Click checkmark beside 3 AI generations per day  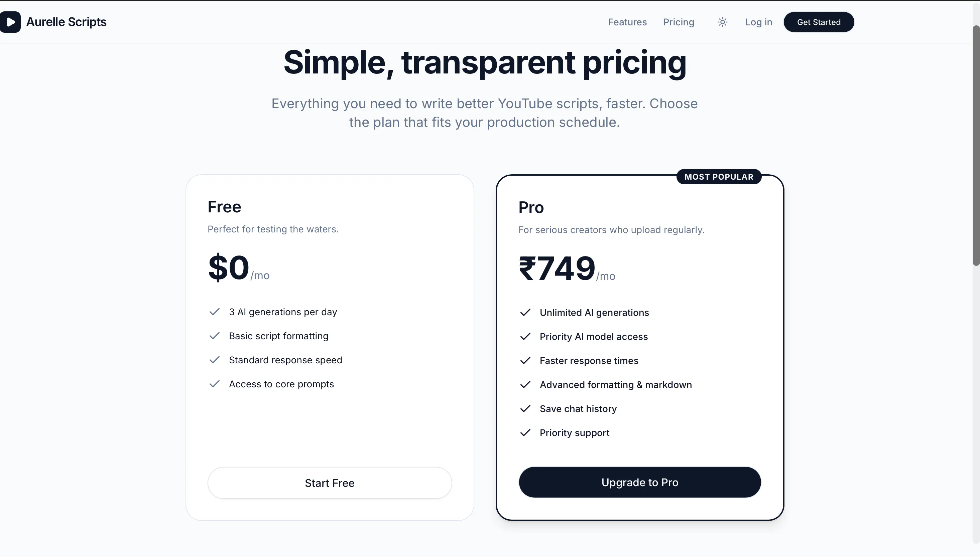click(x=214, y=312)
